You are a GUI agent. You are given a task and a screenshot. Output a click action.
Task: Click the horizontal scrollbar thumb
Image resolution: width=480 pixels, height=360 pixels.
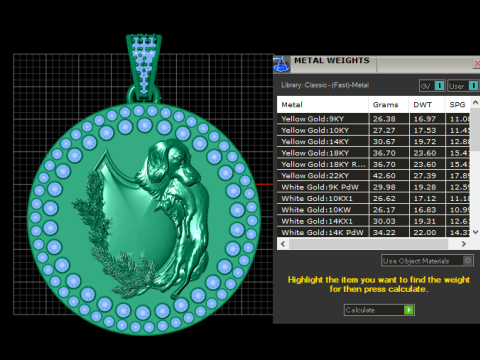(368, 244)
